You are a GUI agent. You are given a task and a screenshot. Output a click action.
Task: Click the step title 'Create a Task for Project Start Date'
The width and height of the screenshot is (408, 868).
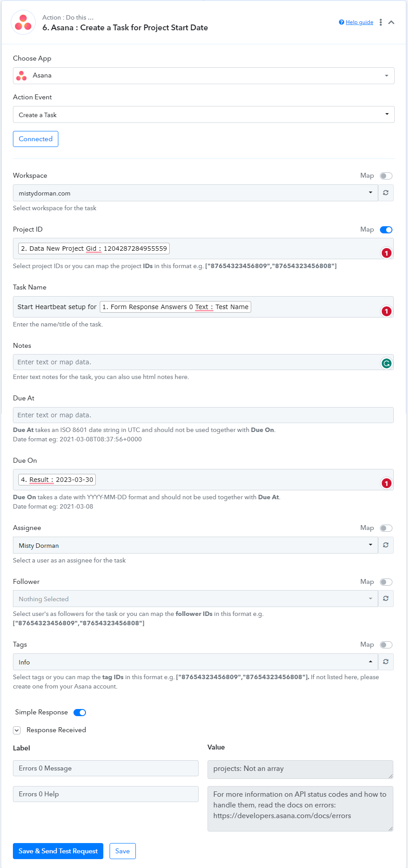pyautogui.click(x=144, y=28)
